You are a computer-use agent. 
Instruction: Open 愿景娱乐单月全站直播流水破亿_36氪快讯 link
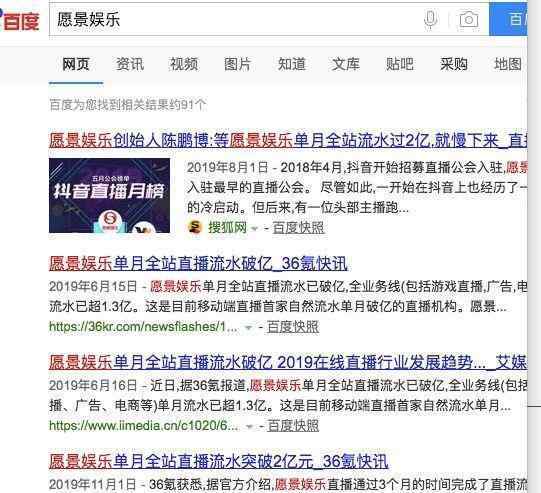198,264
